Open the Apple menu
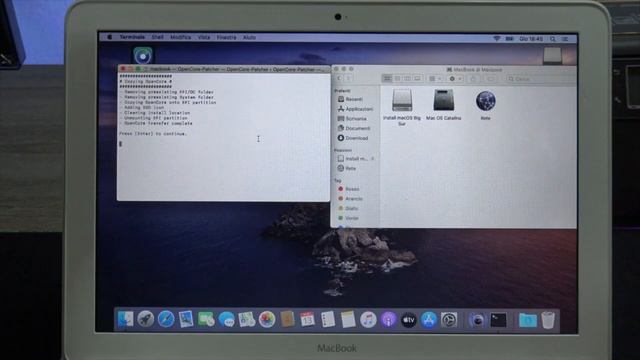The width and height of the screenshot is (640, 360). click(109, 37)
